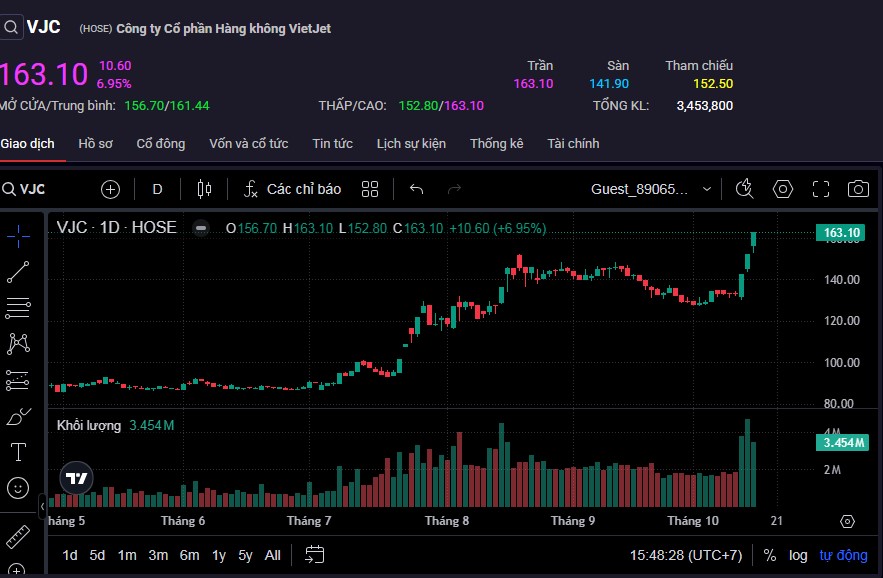Open indicator templates grid icon

point(370,189)
